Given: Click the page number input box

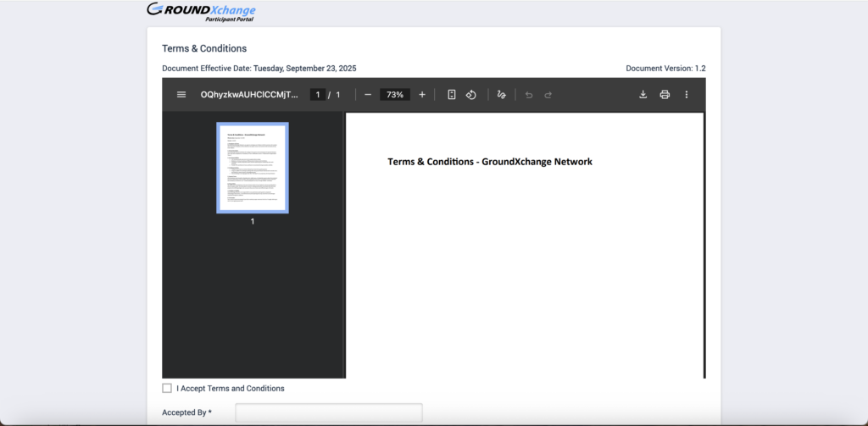Looking at the screenshot, I should pyautogui.click(x=317, y=95).
